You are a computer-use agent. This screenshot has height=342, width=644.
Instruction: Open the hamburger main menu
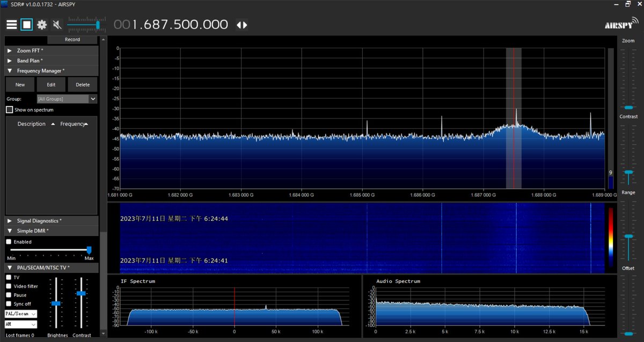(x=11, y=25)
